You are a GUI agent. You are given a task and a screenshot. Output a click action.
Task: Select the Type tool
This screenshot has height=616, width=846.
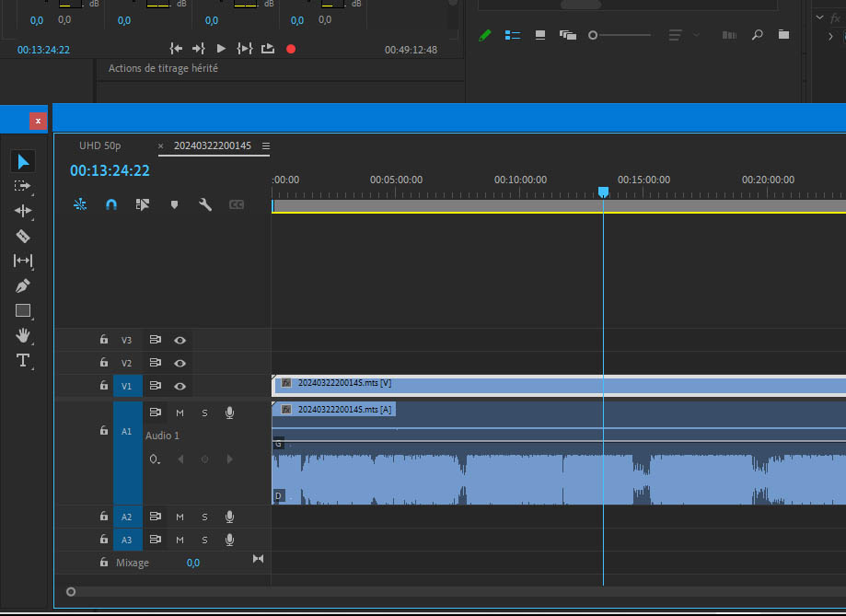pos(23,360)
